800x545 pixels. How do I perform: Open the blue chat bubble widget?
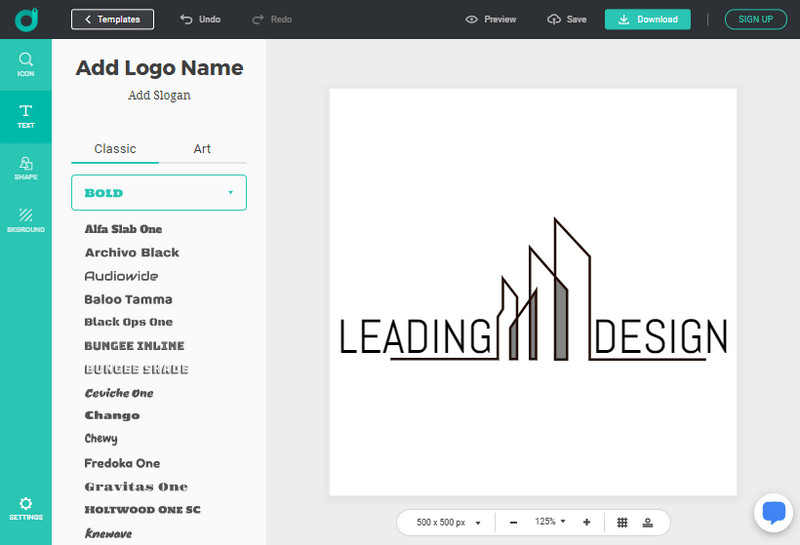point(773,513)
